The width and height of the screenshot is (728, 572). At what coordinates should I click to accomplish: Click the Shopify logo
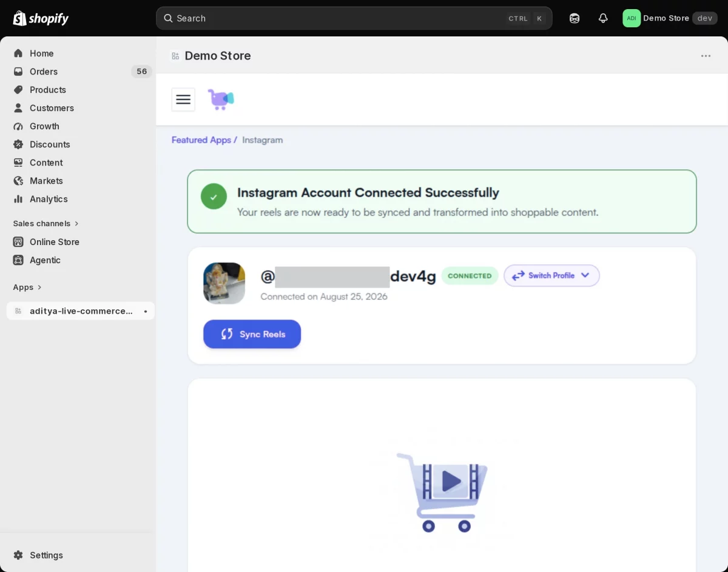click(x=41, y=18)
